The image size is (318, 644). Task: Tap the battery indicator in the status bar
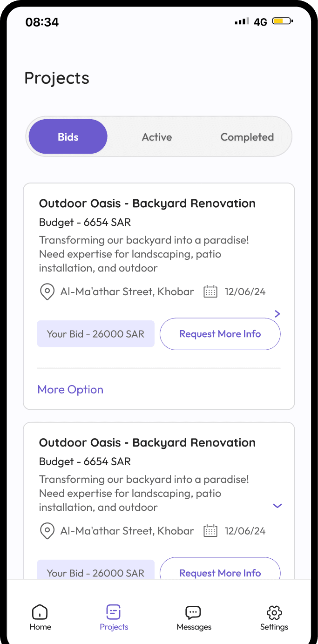click(x=282, y=21)
